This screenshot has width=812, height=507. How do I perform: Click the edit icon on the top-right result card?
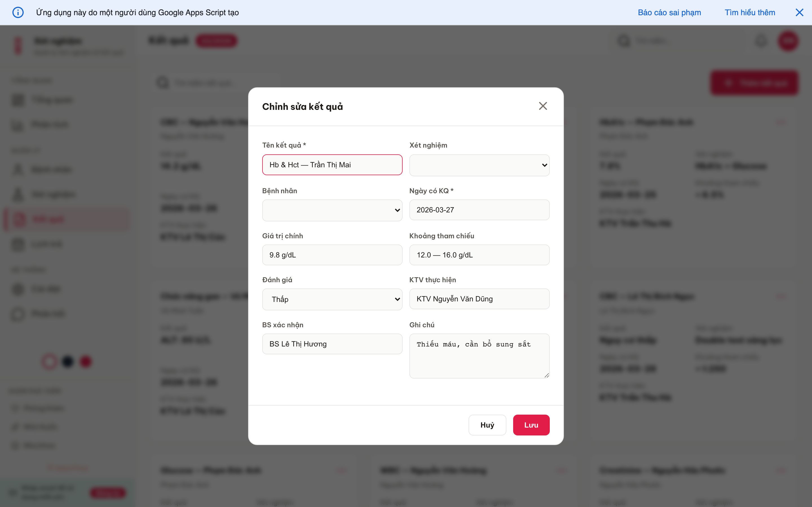(x=781, y=122)
